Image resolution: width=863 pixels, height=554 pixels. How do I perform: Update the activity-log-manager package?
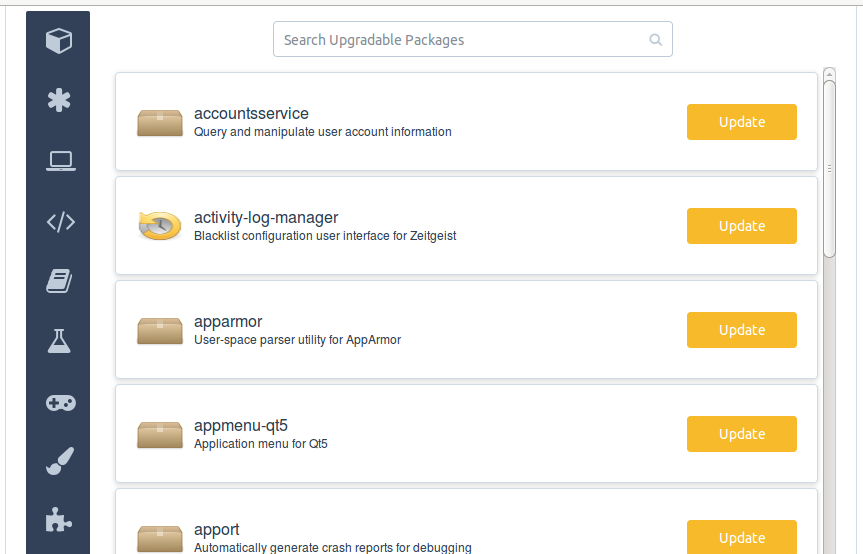(741, 226)
